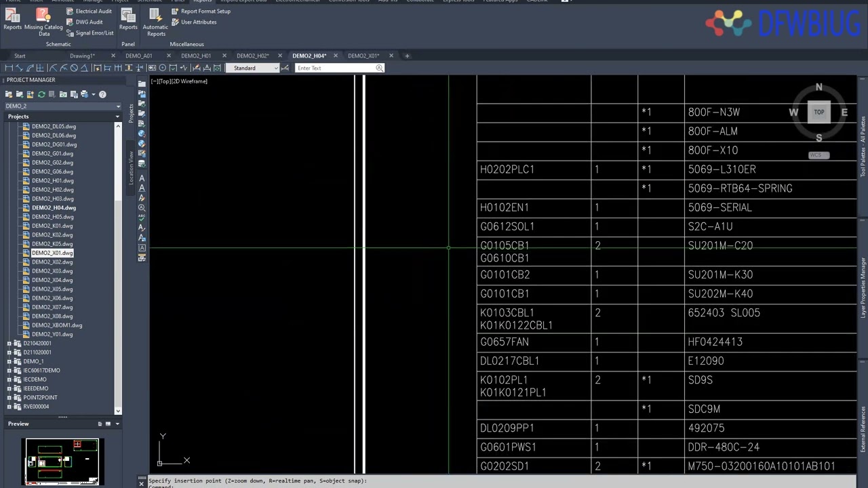
Task: Open Signal Error/List report
Action: point(90,33)
